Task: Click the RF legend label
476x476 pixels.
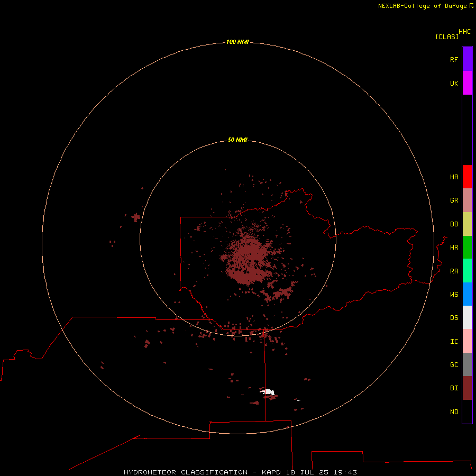Action: click(454, 59)
